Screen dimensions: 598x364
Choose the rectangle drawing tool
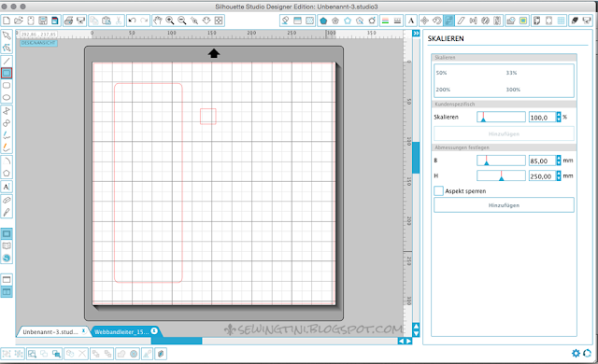(x=7, y=73)
